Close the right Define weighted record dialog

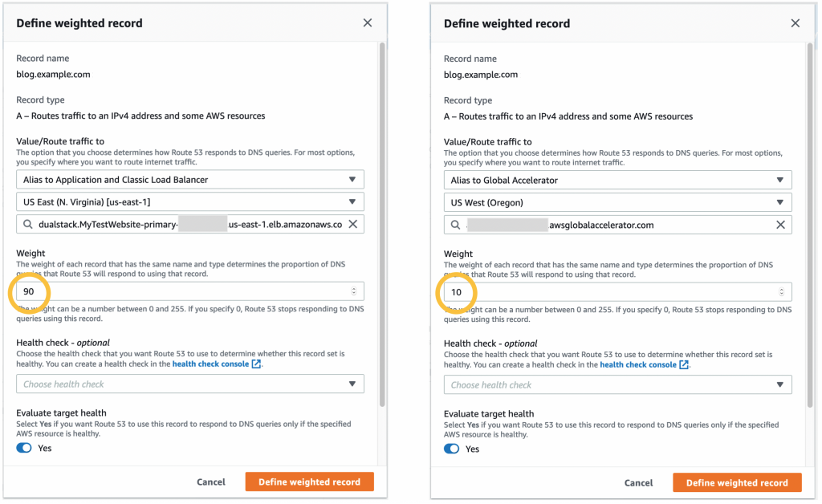[796, 23]
